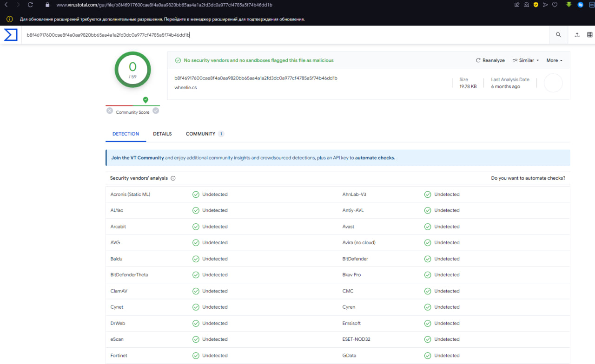
Task: Switch to the DETAILS tab
Action: click(x=162, y=134)
